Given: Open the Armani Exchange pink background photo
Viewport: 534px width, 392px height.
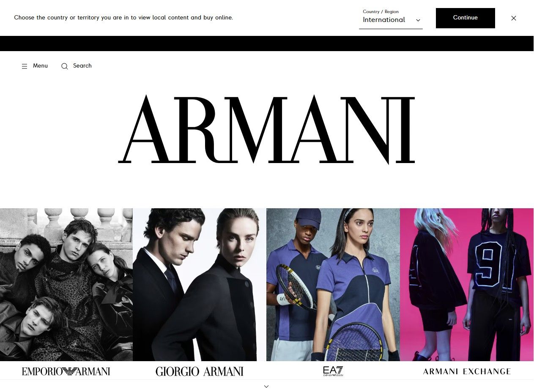Looking at the screenshot, I should pyautogui.click(x=467, y=285).
